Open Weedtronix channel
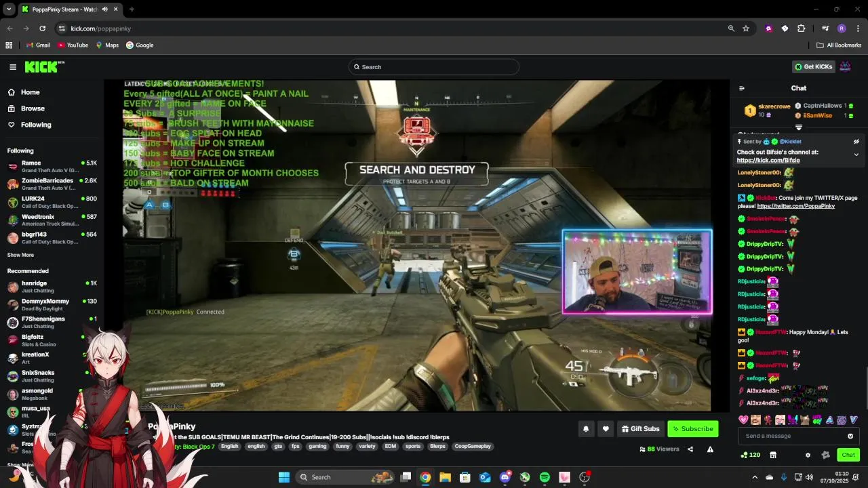The height and width of the screenshot is (488, 868). pyautogui.click(x=52, y=220)
